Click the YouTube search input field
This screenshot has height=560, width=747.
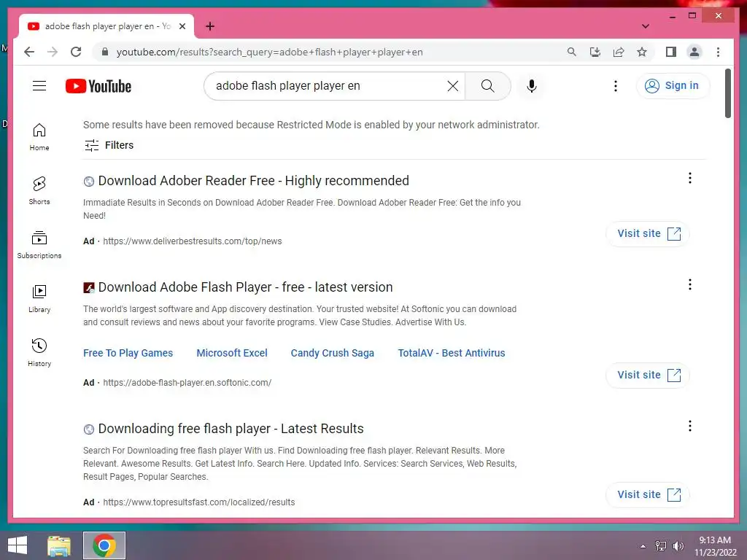click(x=329, y=86)
